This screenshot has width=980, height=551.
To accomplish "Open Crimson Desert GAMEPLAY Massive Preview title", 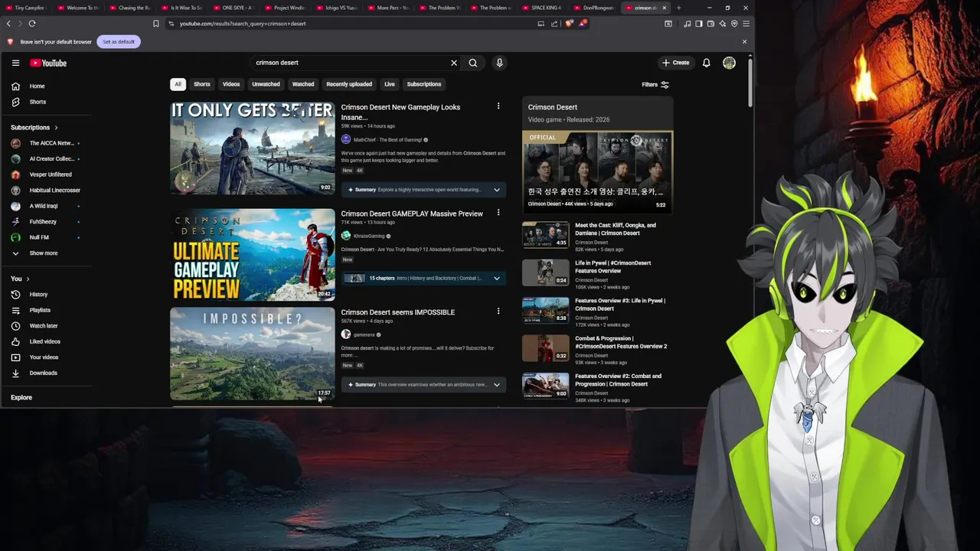I will 412,214.
